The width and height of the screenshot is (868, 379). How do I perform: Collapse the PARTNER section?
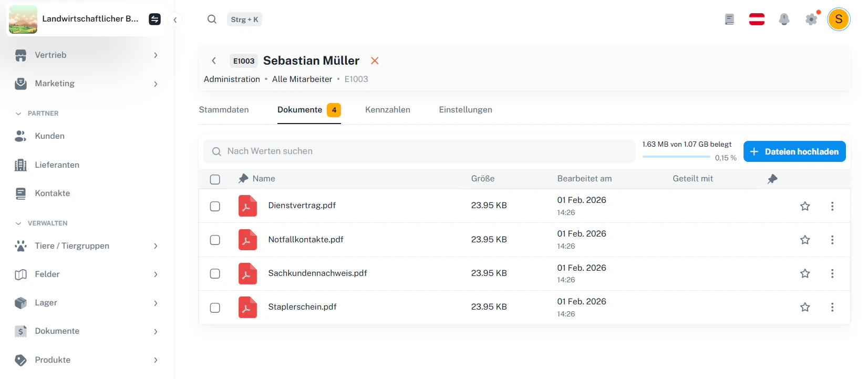click(x=18, y=114)
